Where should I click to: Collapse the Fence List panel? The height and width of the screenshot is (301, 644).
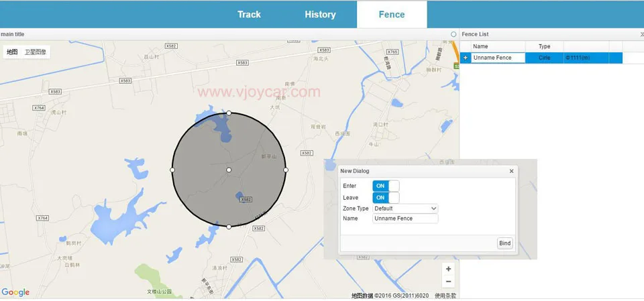click(x=641, y=34)
